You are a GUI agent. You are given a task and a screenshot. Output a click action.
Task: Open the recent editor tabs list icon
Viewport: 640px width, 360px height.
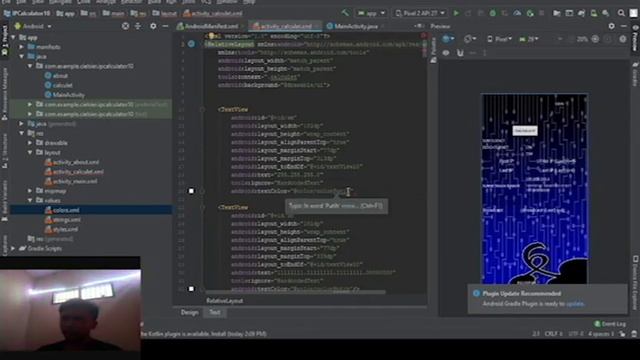(x=419, y=26)
